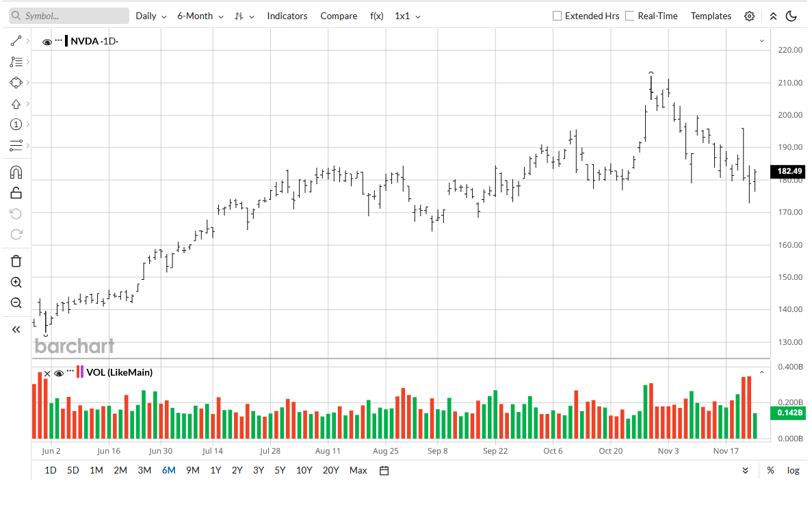
Task: Expand bottom panel double chevron
Action: [745, 471]
